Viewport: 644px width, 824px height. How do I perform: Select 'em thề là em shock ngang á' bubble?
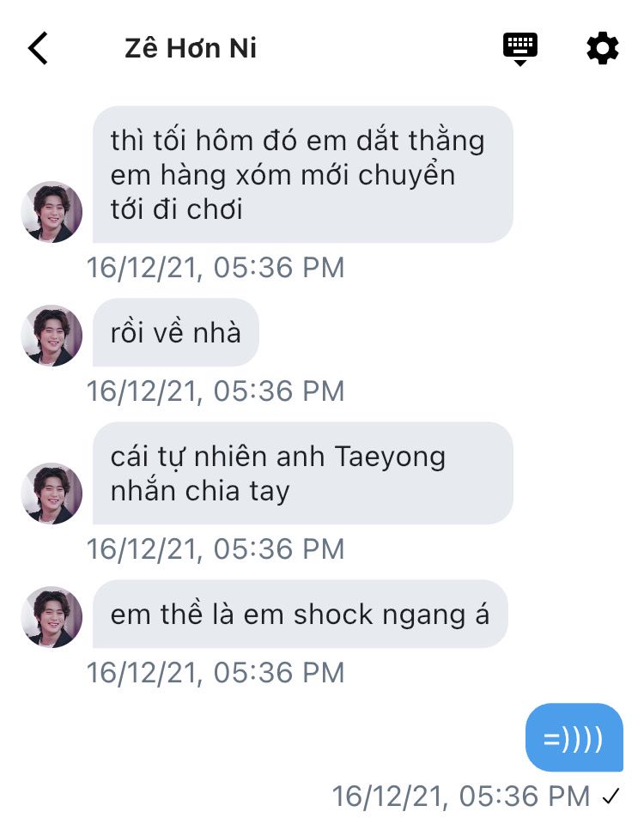(301, 614)
